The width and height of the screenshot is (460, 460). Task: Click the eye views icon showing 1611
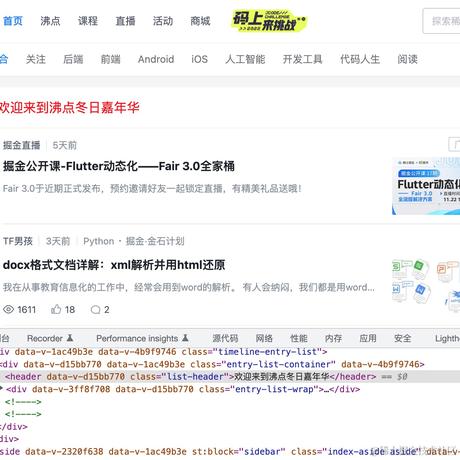tap(8, 310)
